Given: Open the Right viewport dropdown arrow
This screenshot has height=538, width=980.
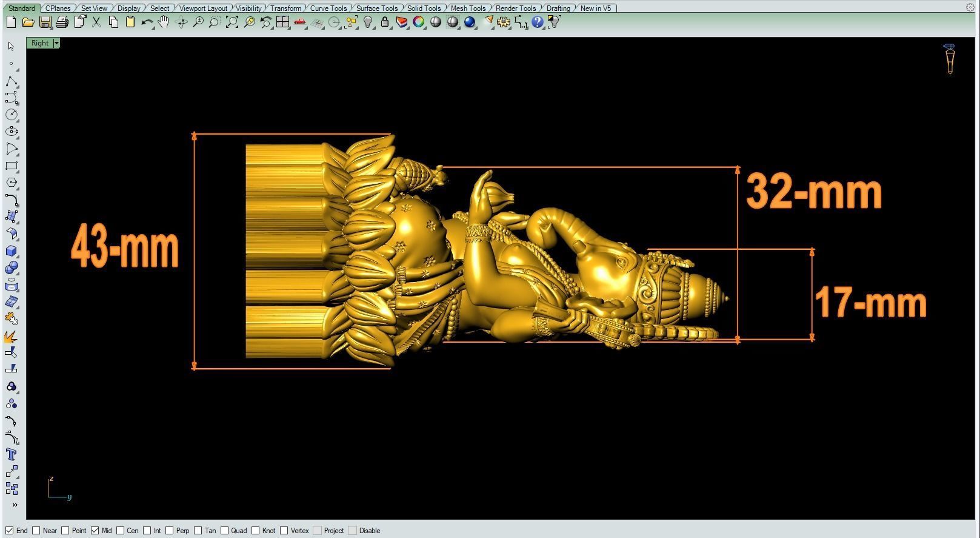Looking at the screenshot, I should 56,43.
